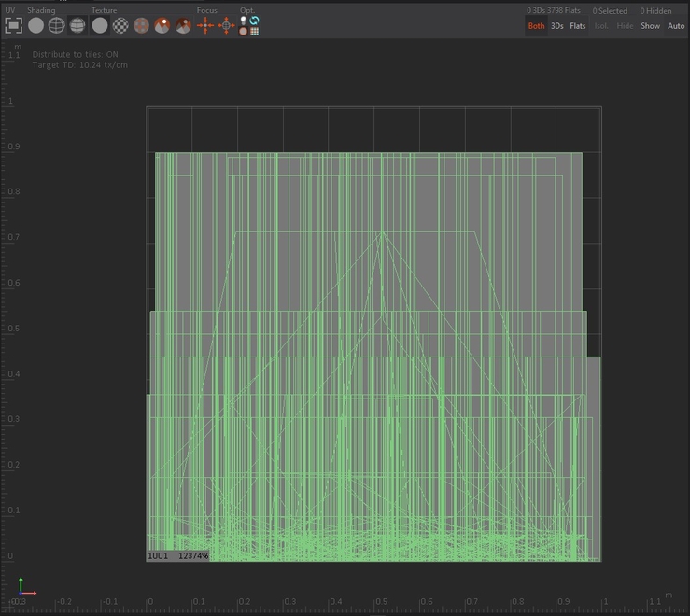Toggle the light bulb option icon
The height and width of the screenshot is (616, 690).
click(x=244, y=20)
